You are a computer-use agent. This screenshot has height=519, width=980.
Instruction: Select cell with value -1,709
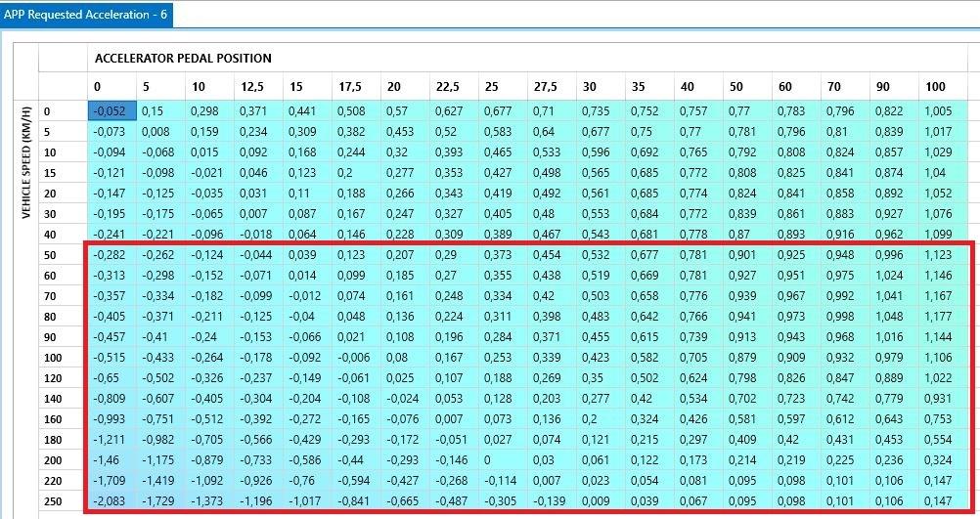pos(111,480)
